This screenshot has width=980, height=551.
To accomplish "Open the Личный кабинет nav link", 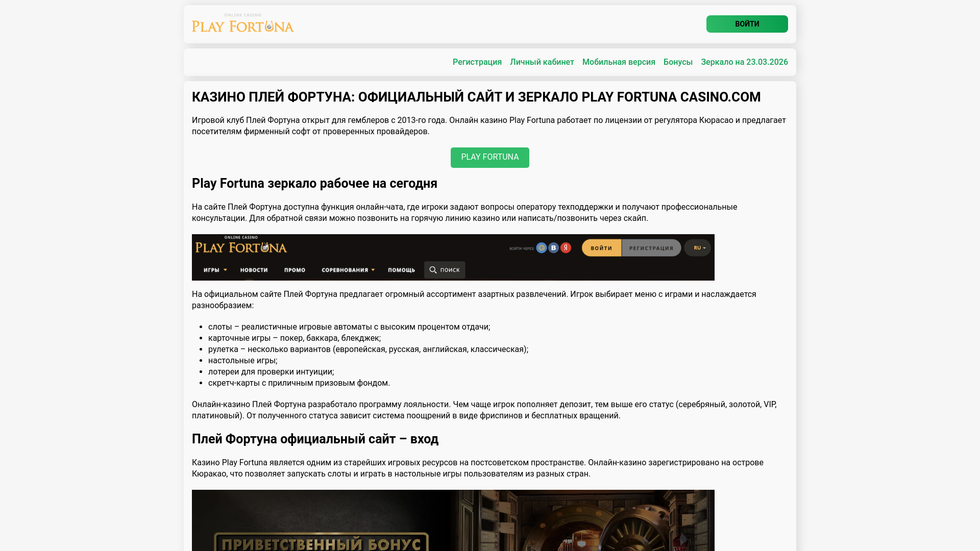I will click(542, 62).
